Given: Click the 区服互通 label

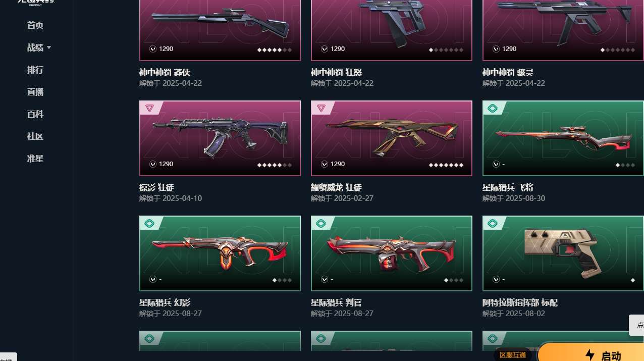Looking at the screenshot, I should click(x=513, y=355).
